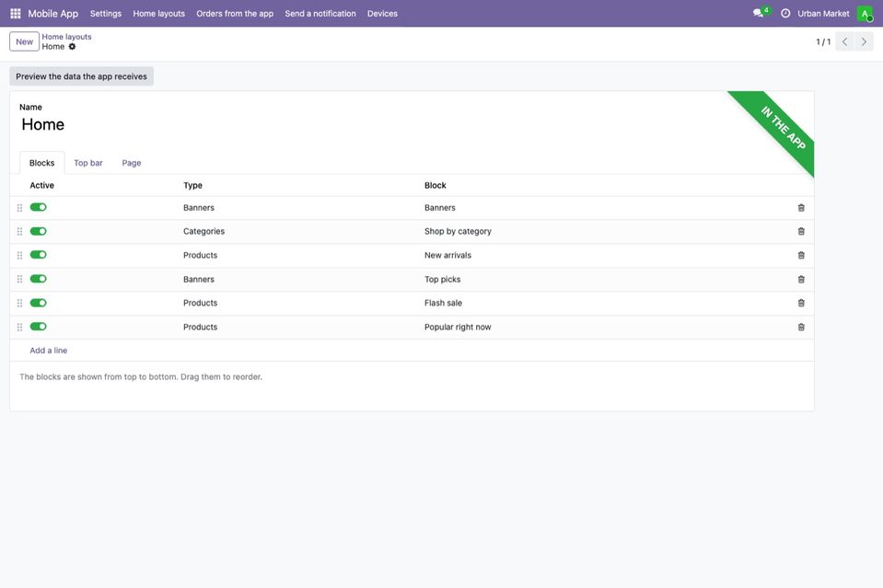Click drag handle of Banners block row
Viewport: 883px width, 588px height.
click(19, 208)
